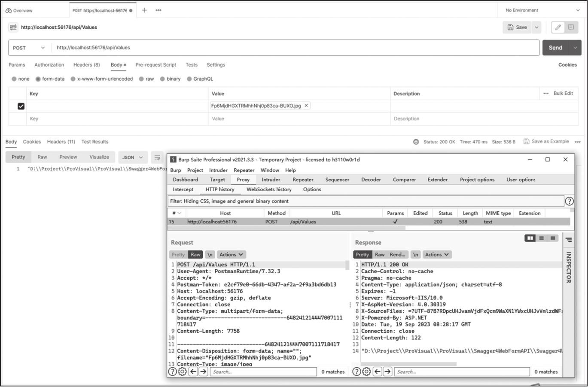Image resolution: width=588 pixels, height=387 pixels.
Task: Go to next match in Response search
Action: click(387, 372)
